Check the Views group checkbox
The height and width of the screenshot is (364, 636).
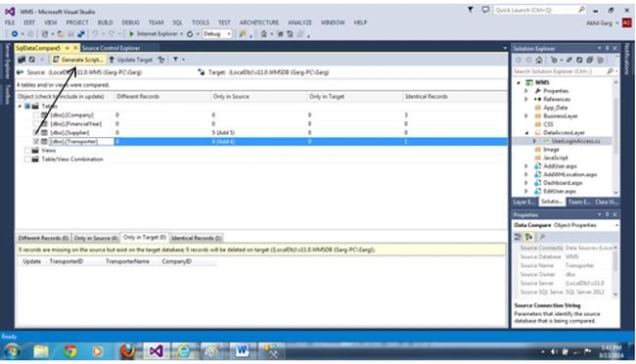click(27, 151)
